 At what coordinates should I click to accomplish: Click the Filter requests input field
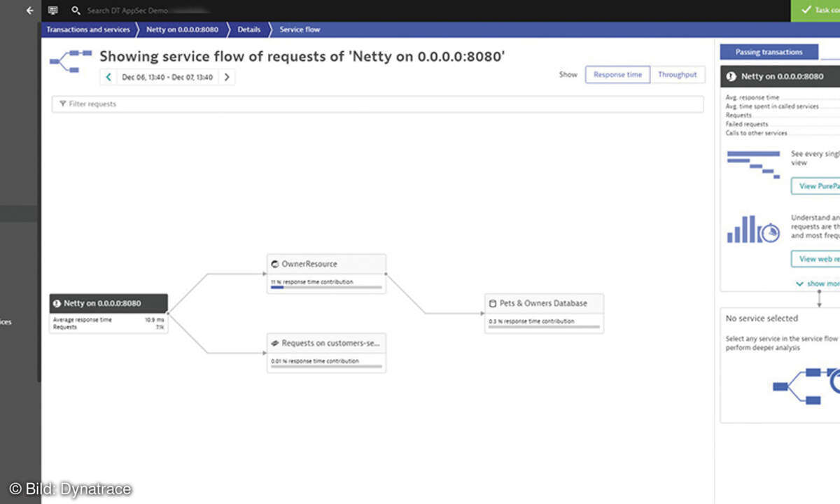pyautogui.click(x=378, y=104)
